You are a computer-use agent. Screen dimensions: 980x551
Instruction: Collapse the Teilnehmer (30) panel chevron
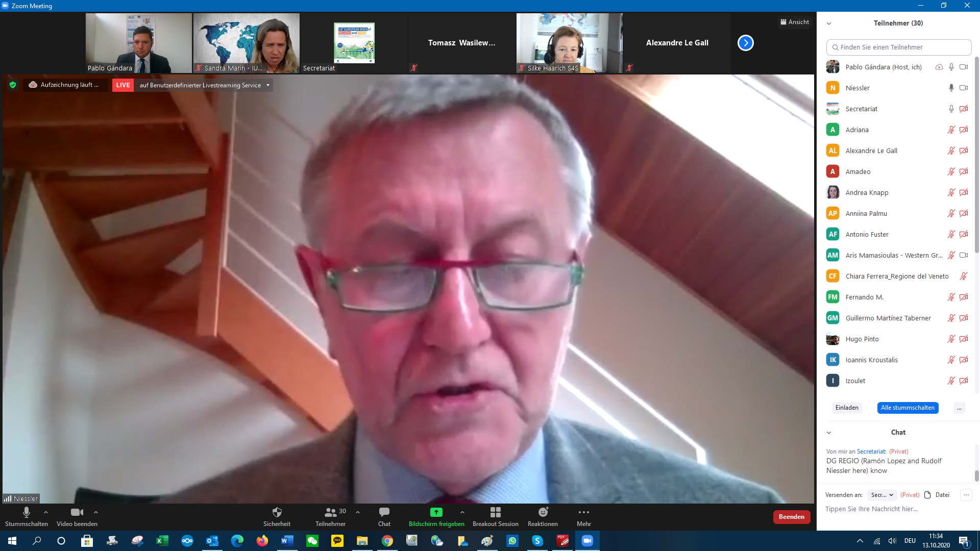[829, 23]
